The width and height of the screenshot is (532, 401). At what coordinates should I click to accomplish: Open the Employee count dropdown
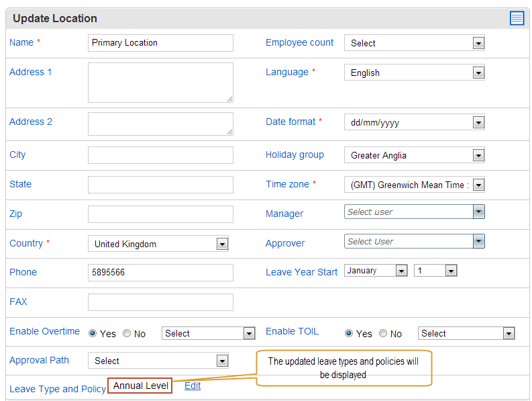click(x=415, y=43)
